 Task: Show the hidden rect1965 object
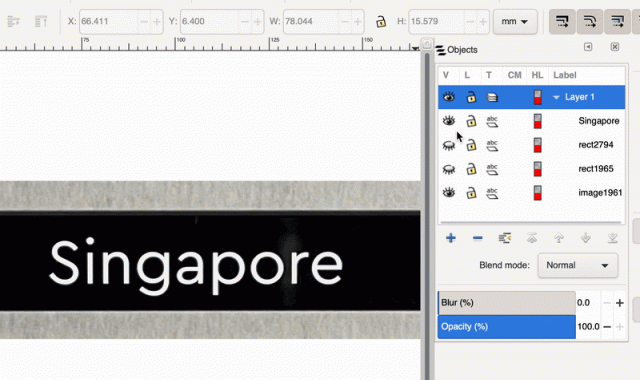coord(449,169)
